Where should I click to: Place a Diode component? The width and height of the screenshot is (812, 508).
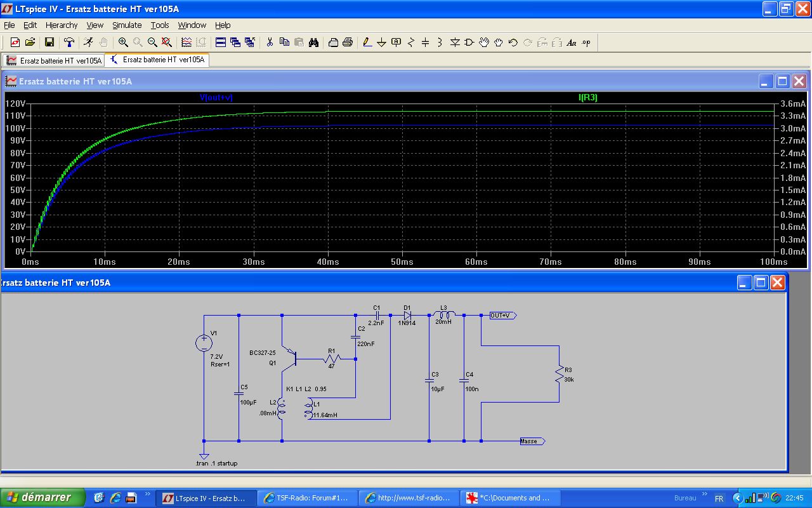(455, 43)
